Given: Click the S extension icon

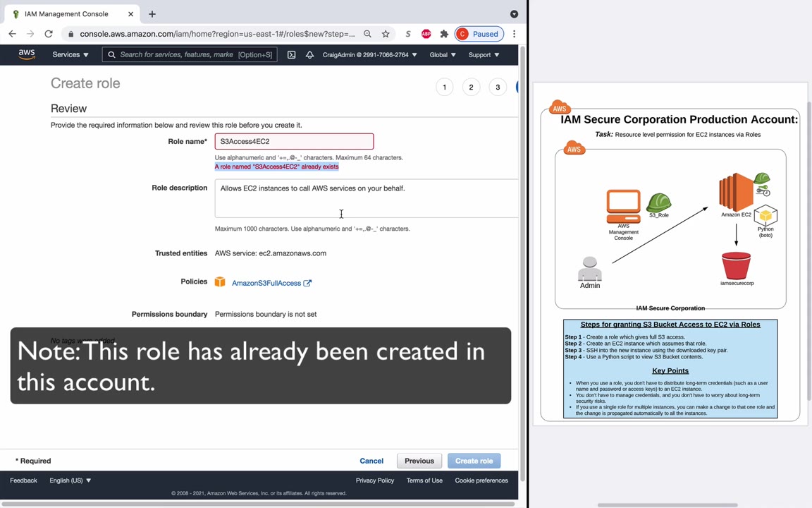Looking at the screenshot, I should (408, 34).
